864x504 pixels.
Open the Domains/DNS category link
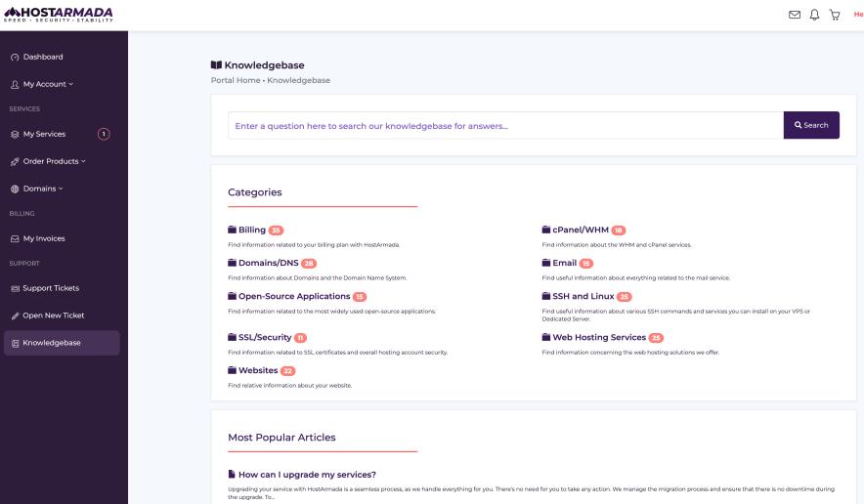269,263
